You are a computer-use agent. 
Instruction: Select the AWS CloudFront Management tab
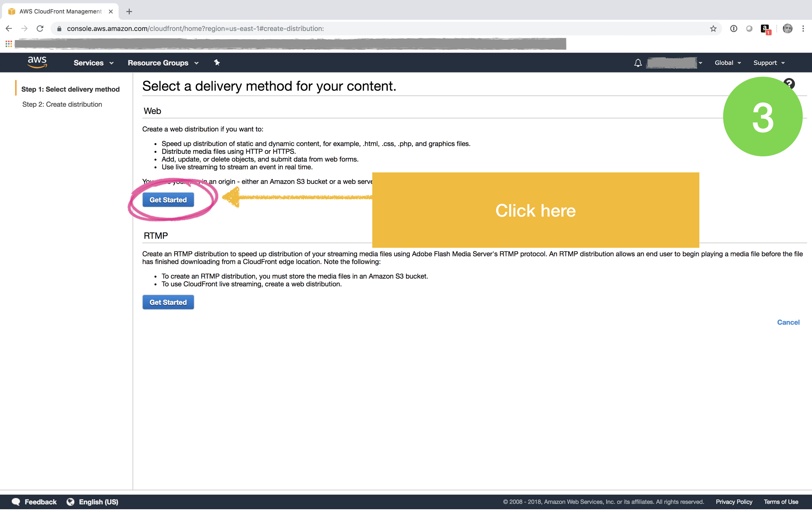coord(60,11)
